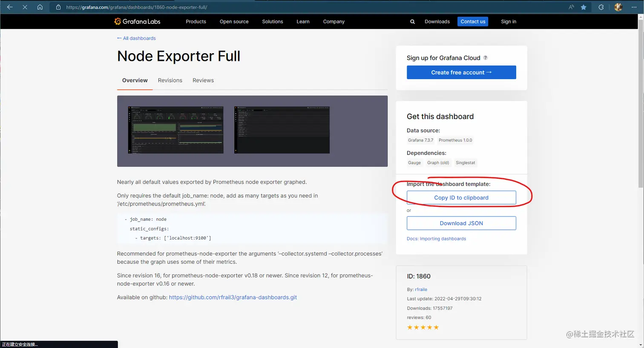Click the browser address bar URL
This screenshot has height=348, width=644.
point(137,7)
